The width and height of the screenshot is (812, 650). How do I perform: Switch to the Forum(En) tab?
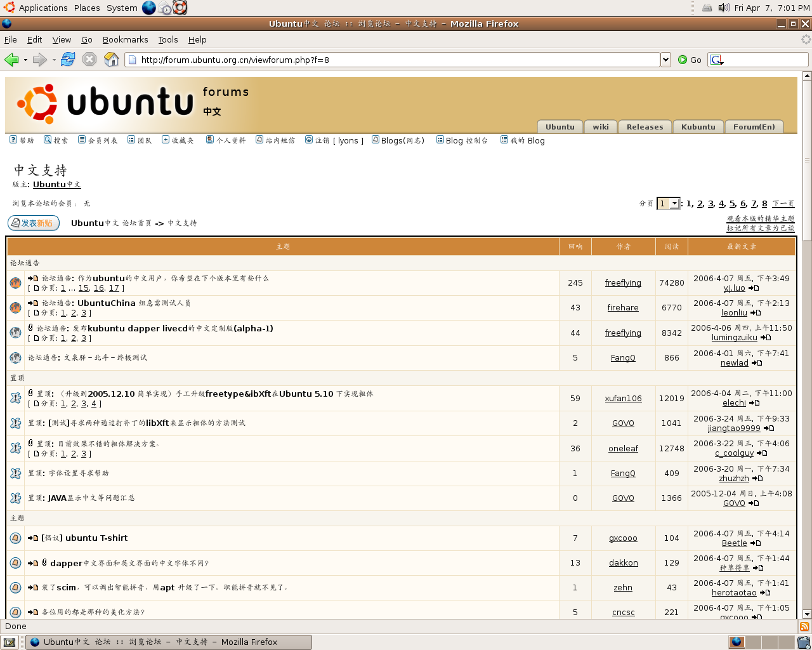754,126
